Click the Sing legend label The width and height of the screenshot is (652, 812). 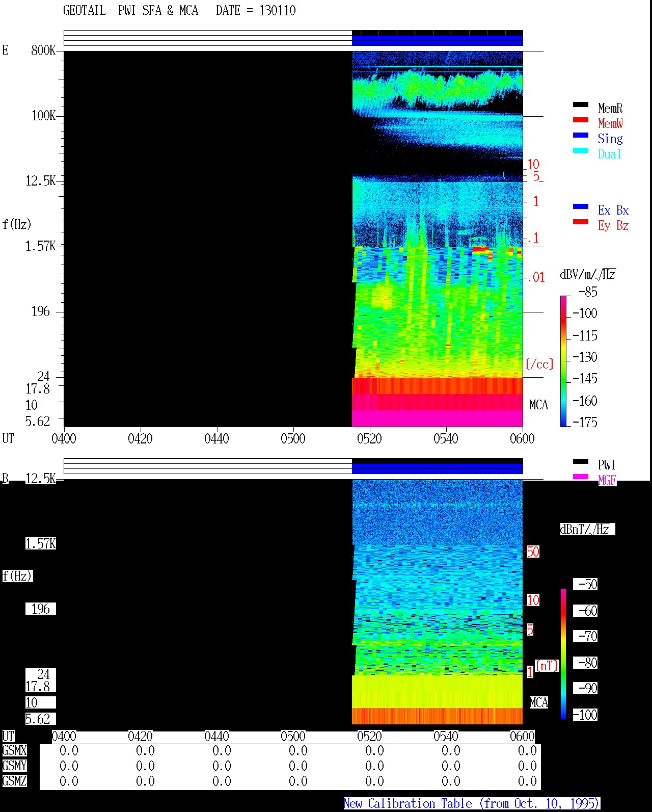(610, 139)
